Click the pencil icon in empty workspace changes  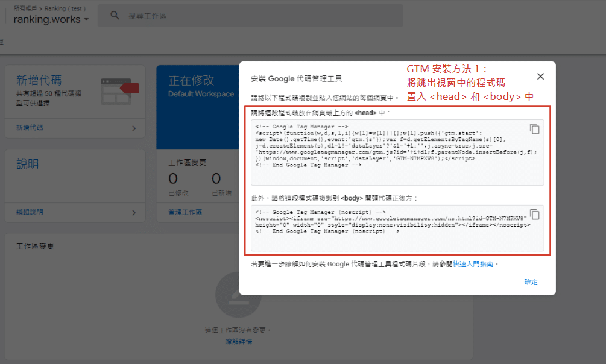click(x=238, y=295)
